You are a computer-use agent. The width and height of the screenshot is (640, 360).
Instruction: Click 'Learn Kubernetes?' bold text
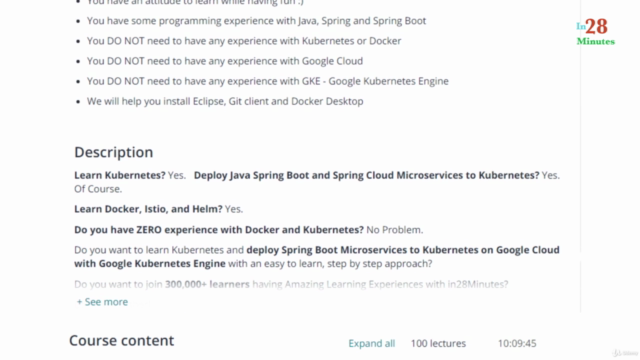click(120, 175)
